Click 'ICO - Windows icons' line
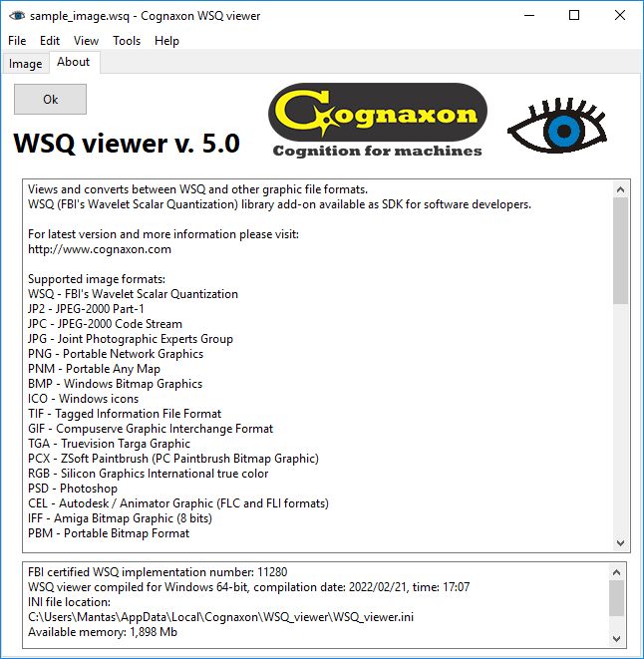The image size is (644, 659). click(x=83, y=399)
